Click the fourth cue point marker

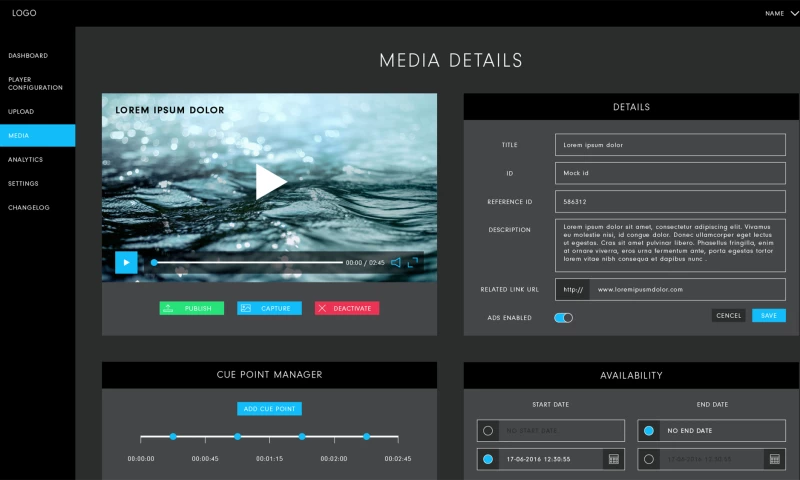click(366, 437)
